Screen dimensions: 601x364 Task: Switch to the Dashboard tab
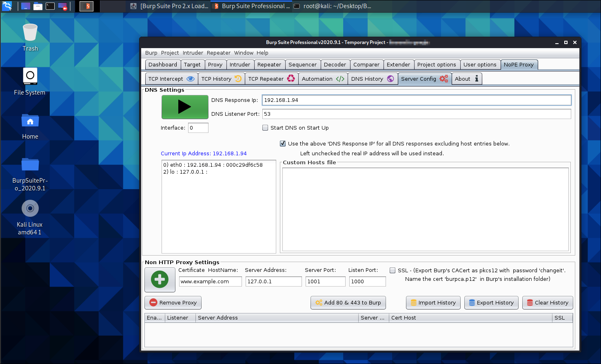click(163, 64)
